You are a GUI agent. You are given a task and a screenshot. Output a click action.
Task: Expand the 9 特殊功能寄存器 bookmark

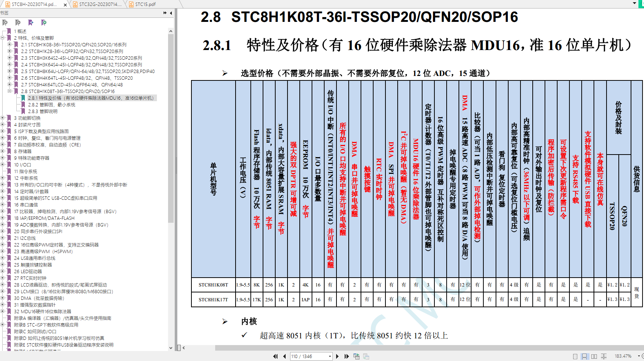(x=3, y=158)
